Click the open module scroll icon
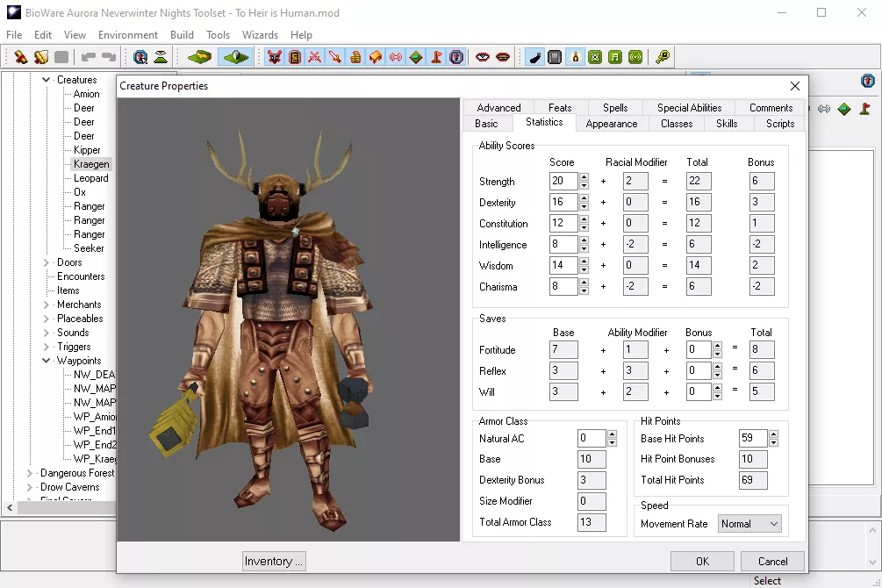Image resolution: width=882 pixels, height=588 pixels. click(41, 57)
